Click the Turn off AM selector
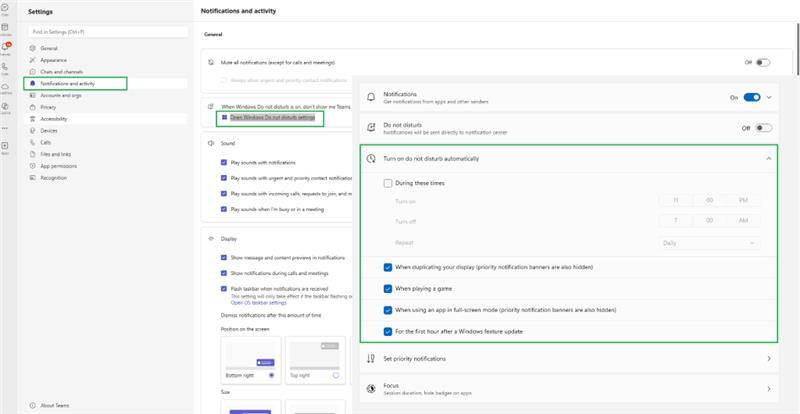 pos(743,221)
